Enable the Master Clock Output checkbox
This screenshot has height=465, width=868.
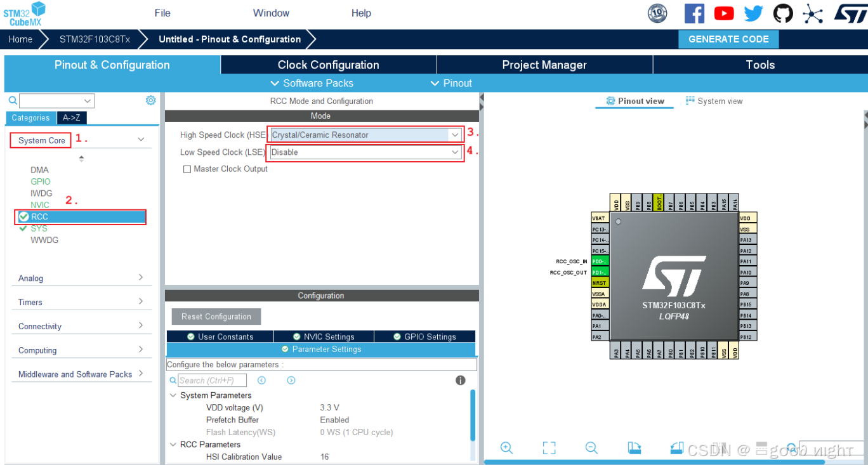[187, 169]
